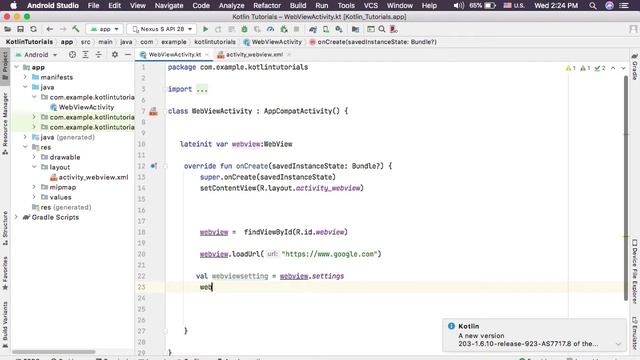Open the Navigate menu
The image size is (640, 360).
pyautogui.click(x=169, y=5)
